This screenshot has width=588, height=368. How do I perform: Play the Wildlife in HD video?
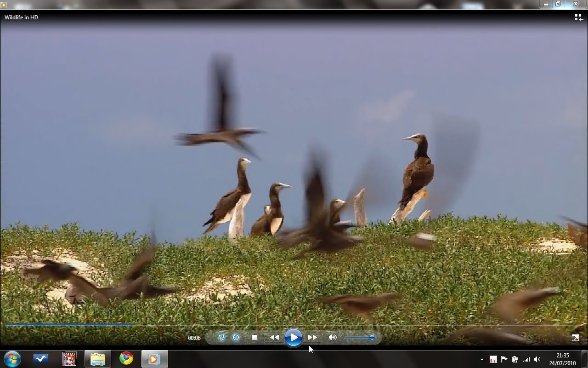coord(294,338)
